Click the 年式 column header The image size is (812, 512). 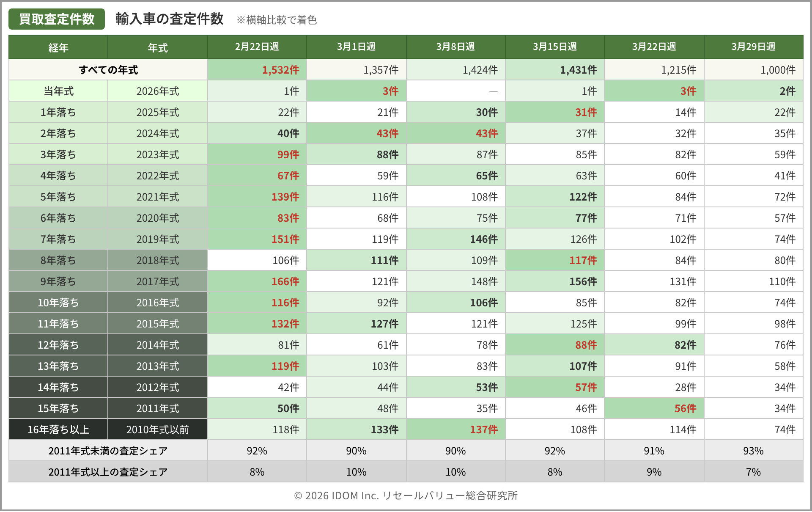pyautogui.click(x=158, y=47)
